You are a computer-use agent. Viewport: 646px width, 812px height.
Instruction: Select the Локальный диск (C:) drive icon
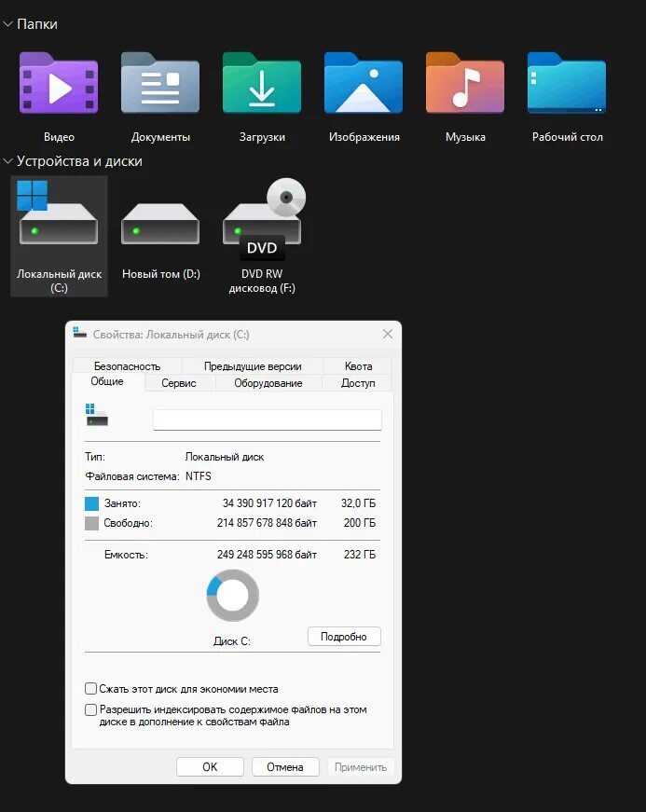click(59, 213)
